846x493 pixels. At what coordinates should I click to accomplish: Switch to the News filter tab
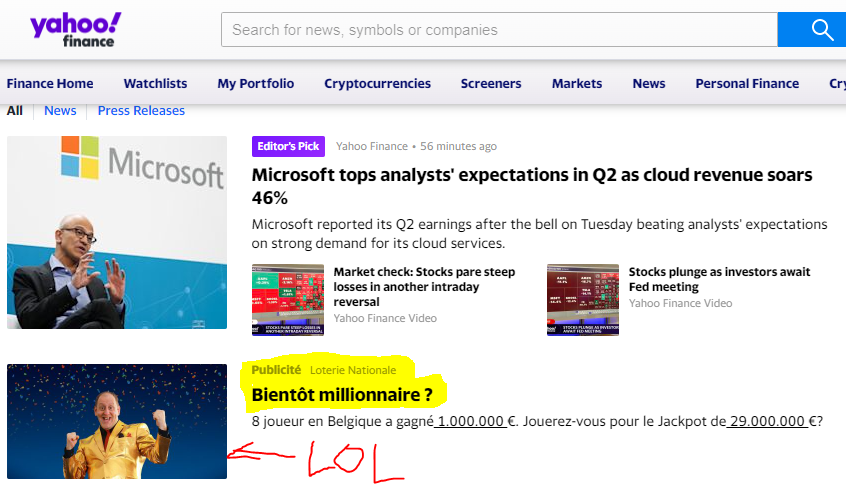coord(60,111)
